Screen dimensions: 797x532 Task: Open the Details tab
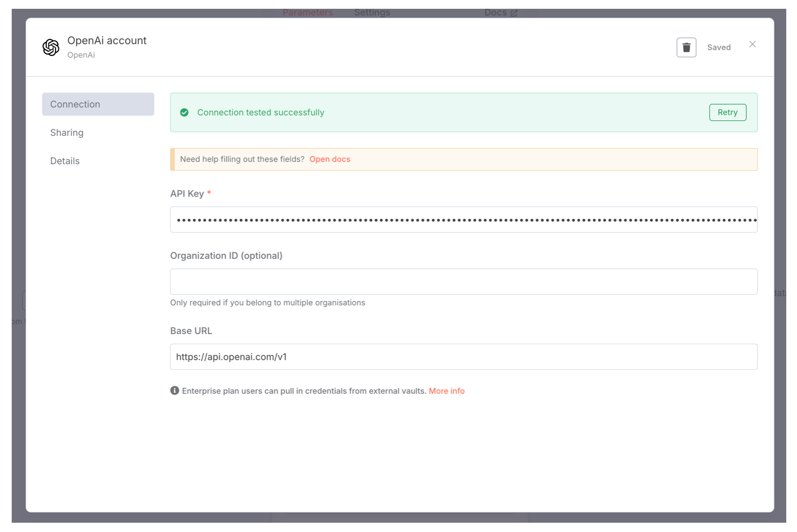click(x=65, y=161)
